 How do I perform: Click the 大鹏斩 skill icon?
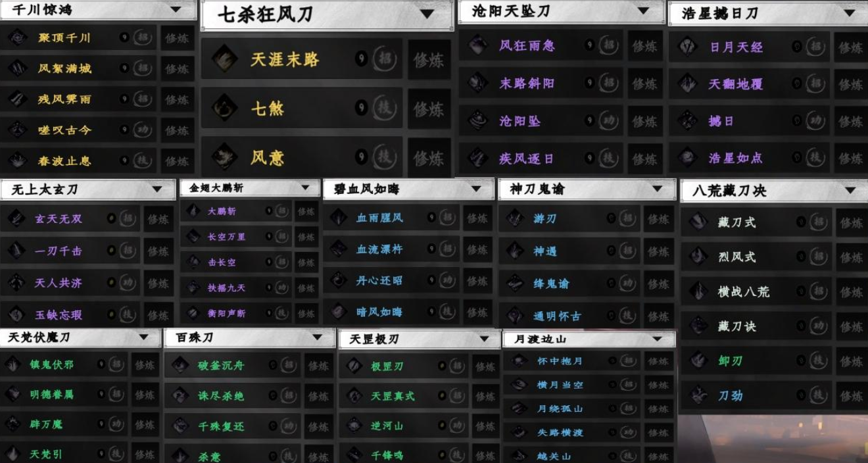pos(193,211)
